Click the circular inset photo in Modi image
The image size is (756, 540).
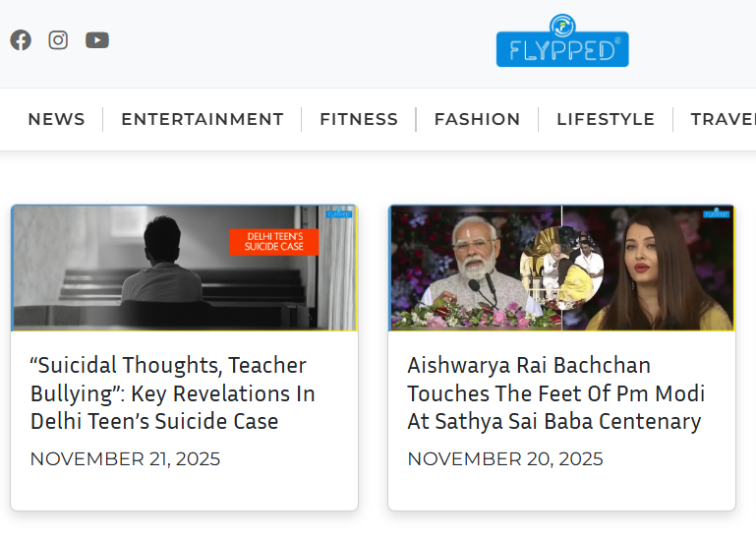(x=561, y=268)
